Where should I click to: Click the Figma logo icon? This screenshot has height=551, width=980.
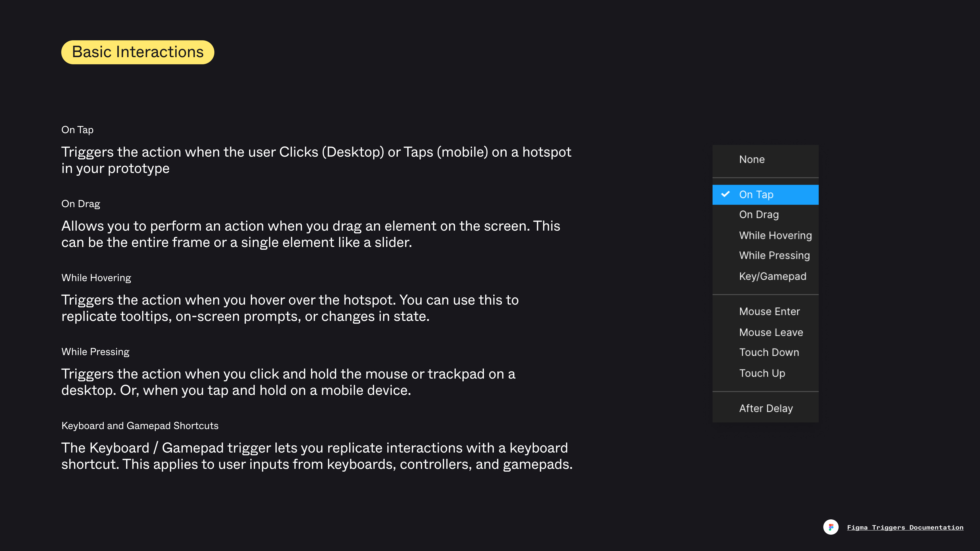830,527
